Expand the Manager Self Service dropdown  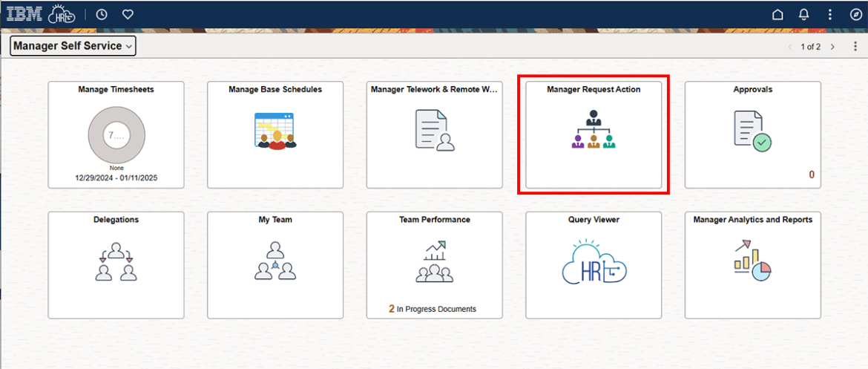[73, 46]
